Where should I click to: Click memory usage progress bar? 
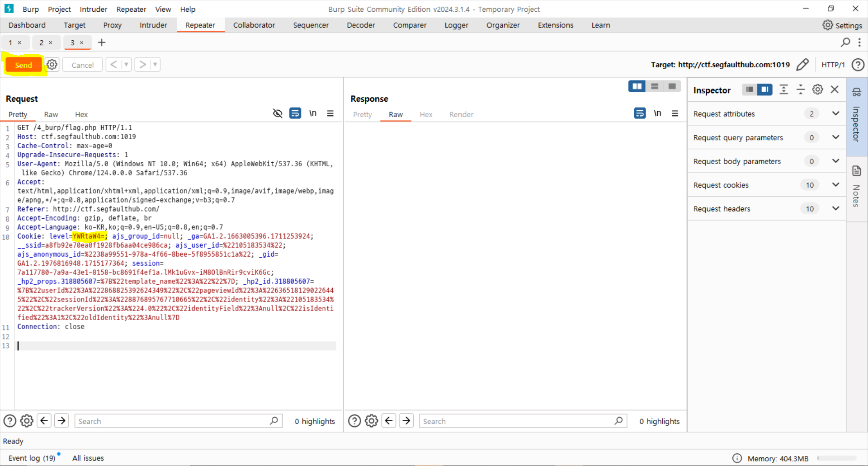pos(836,458)
